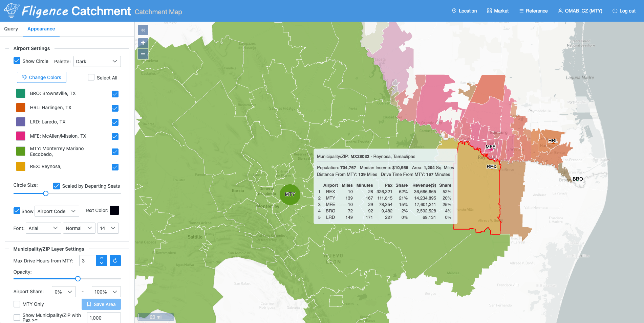Open the Location menu
Image resolution: width=644 pixels, height=323 pixels.
coord(464,11)
